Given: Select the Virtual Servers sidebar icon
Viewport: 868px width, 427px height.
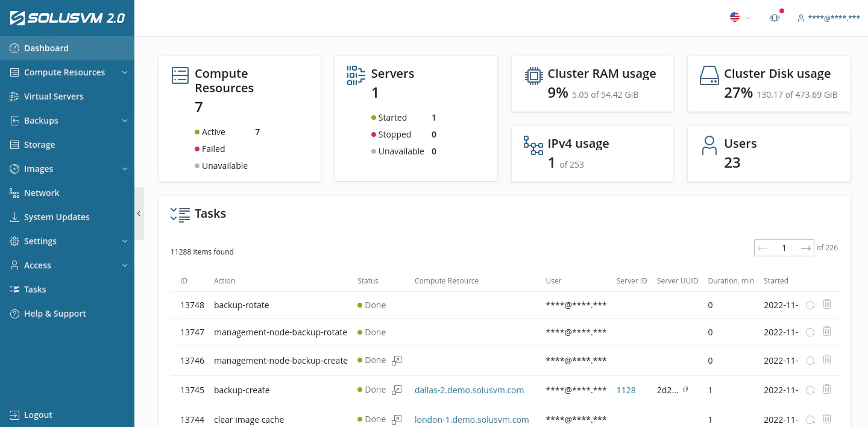Looking at the screenshot, I should pos(13,96).
